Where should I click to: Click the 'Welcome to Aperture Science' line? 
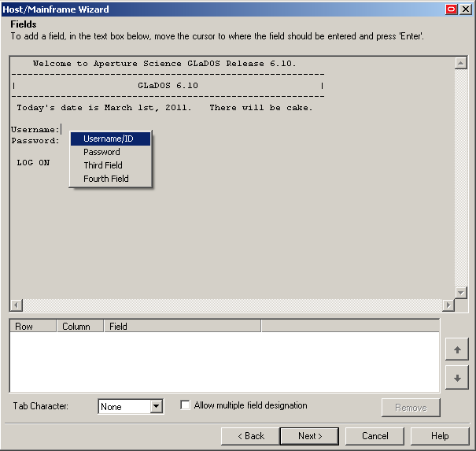[164, 64]
